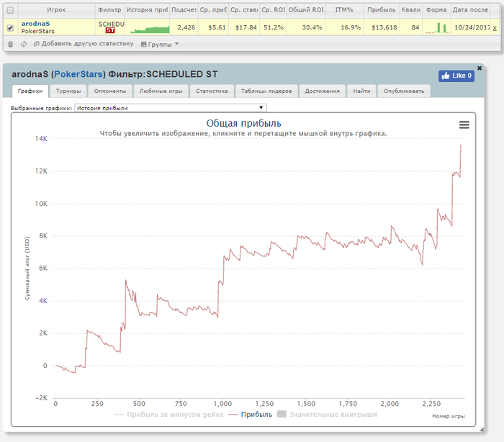Viewport: 504px width, 442px height.
Task: Switch to the Найти tab
Action: 361,91
